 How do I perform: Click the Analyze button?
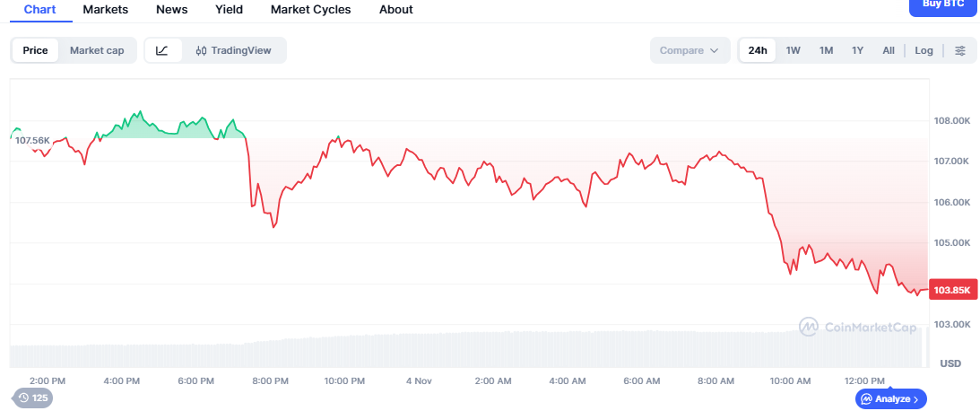pos(891,398)
